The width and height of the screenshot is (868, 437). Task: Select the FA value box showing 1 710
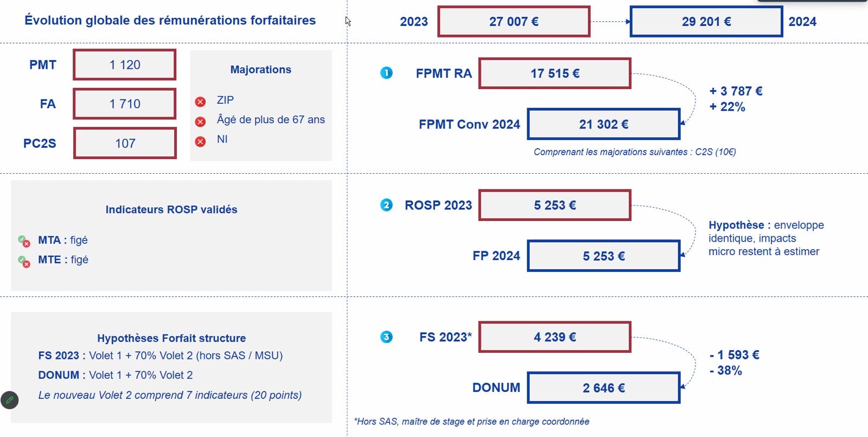pos(125,104)
